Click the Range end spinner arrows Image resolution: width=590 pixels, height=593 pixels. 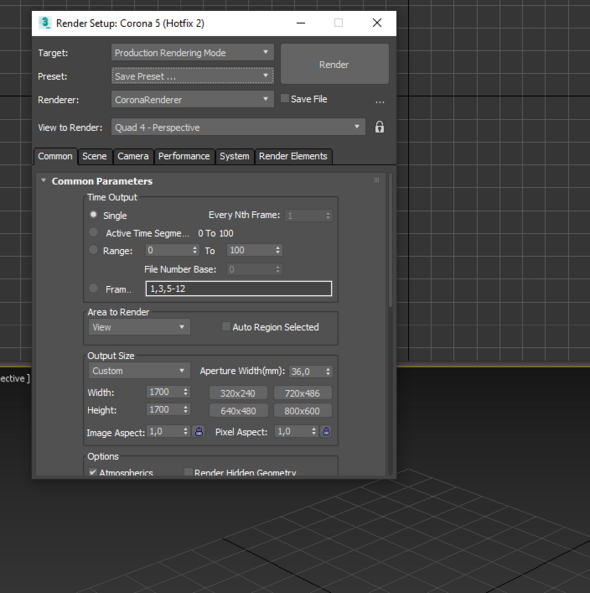point(278,250)
